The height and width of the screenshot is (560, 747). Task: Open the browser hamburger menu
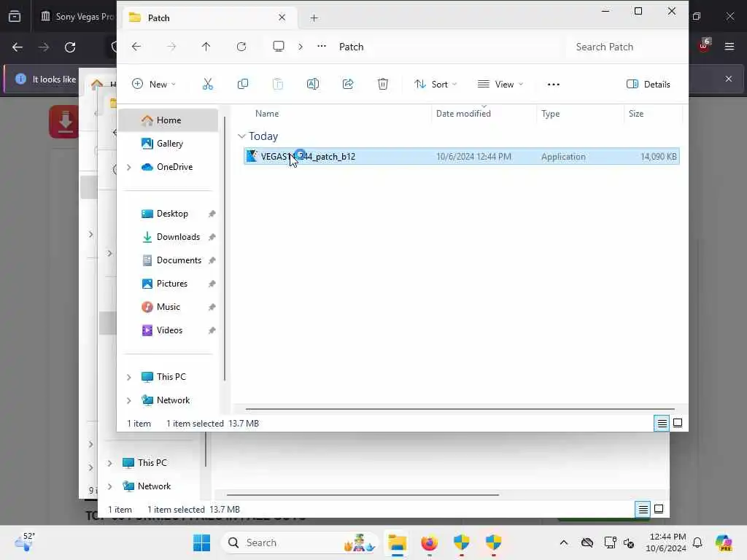729,47
